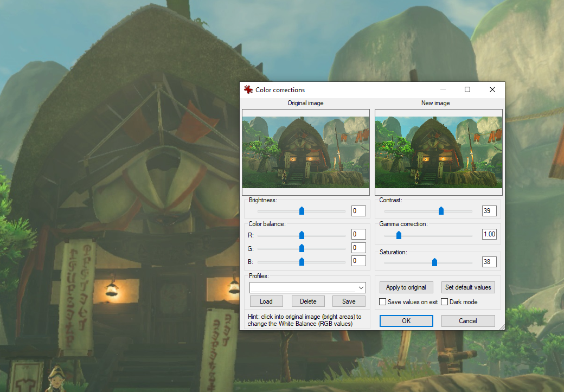Click the Gamma correction field showing 1.00
The image size is (564, 392).
(x=489, y=234)
